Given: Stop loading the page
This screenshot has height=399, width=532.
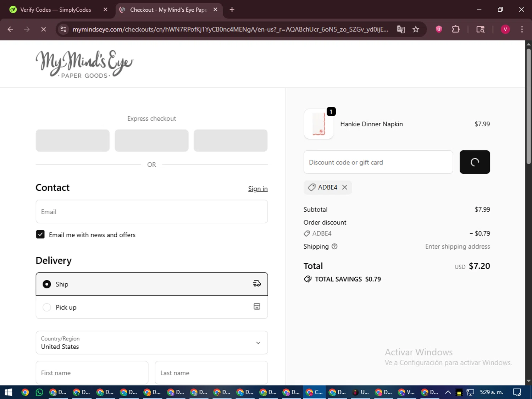Looking at the screenshot, I should [x=43, y=29].
